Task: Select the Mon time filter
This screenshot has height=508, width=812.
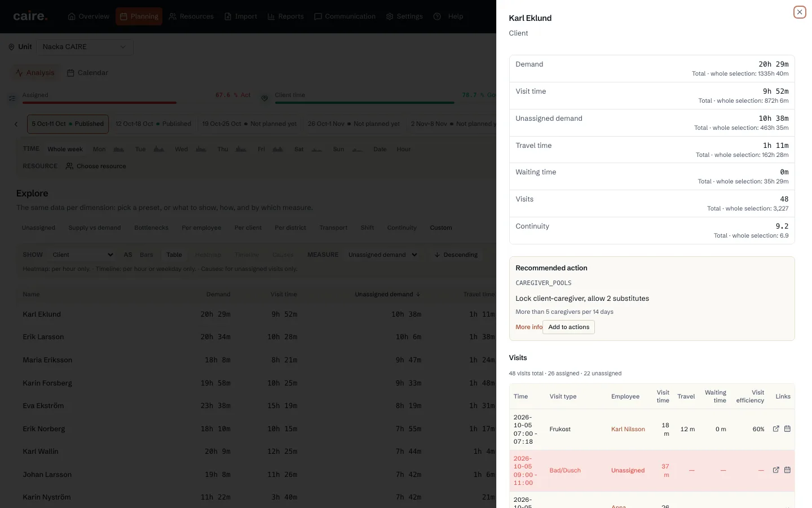Action: point(108,149)
